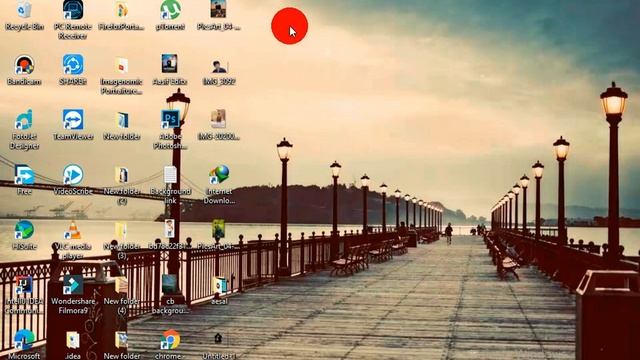Image resolution: width=640 pixels, height=360 pixels.
Task: Select New folder beside the .idea folder
Action: click(121, 340)
